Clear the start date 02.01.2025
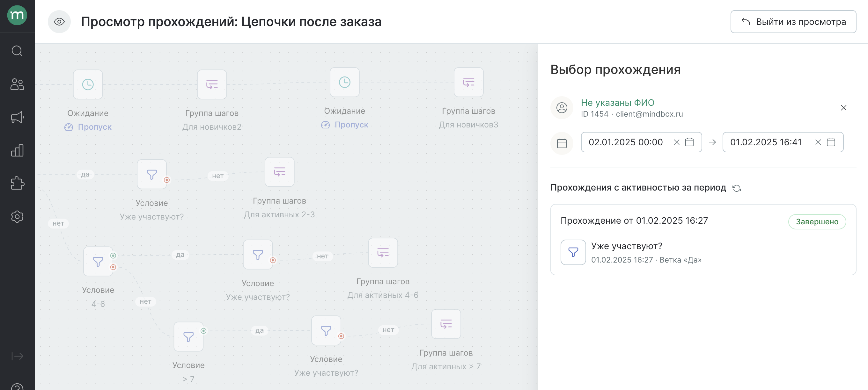Image resolution: width=868 pixels, height=390 pixels. coord(676,142)
